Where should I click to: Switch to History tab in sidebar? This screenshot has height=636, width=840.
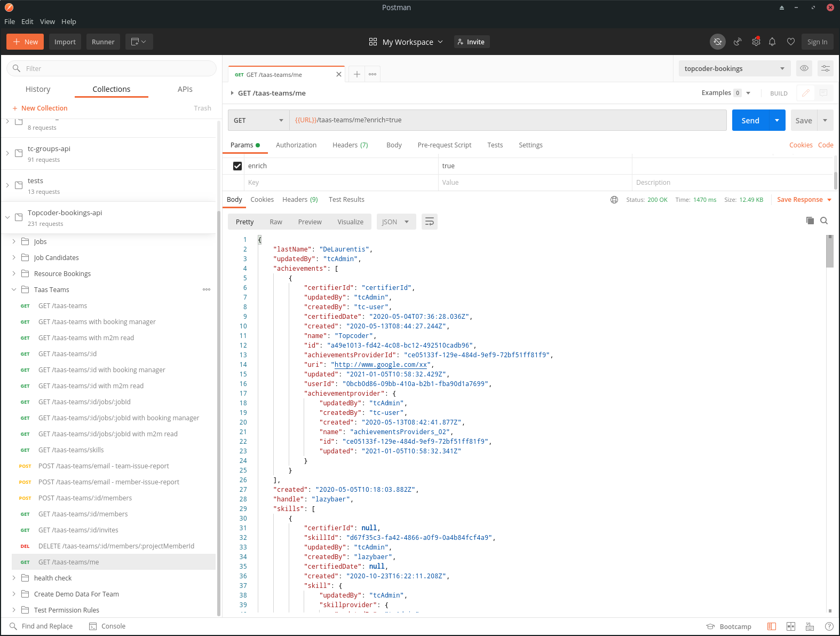38,89
